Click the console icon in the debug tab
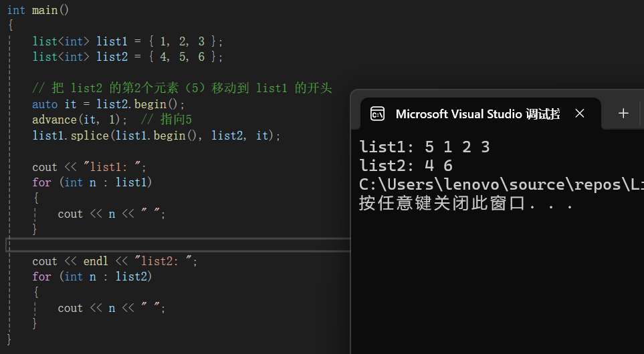 click(x=377, y=114)
